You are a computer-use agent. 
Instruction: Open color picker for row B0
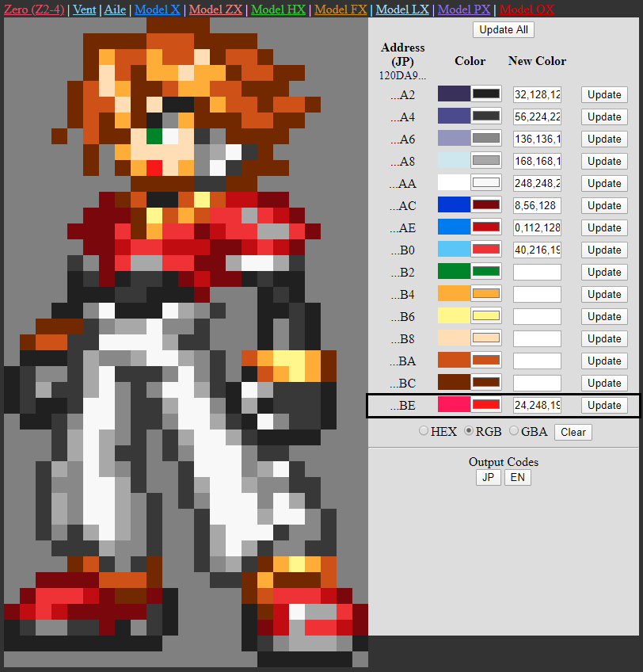point(485,250)
